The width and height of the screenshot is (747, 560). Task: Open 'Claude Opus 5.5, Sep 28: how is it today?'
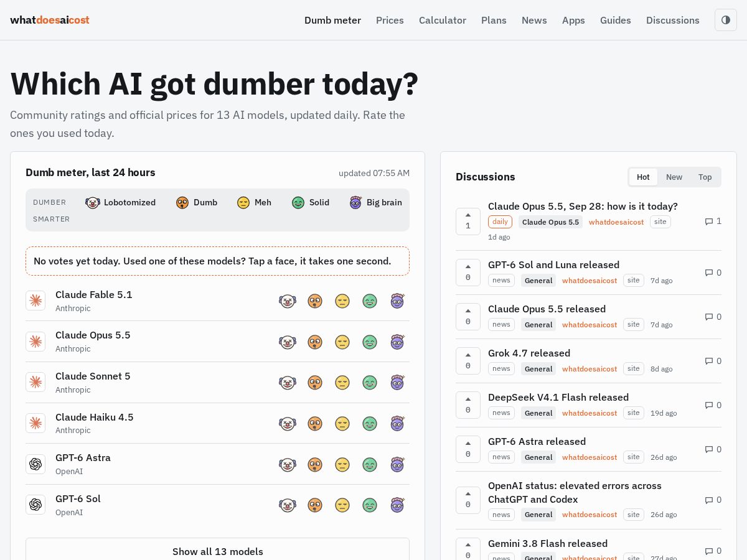[x=583, y=206]
